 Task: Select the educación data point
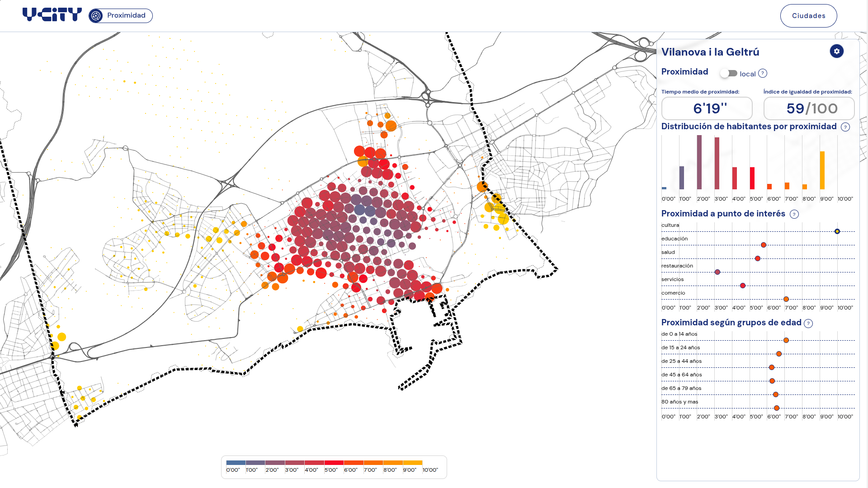(764, 245)
